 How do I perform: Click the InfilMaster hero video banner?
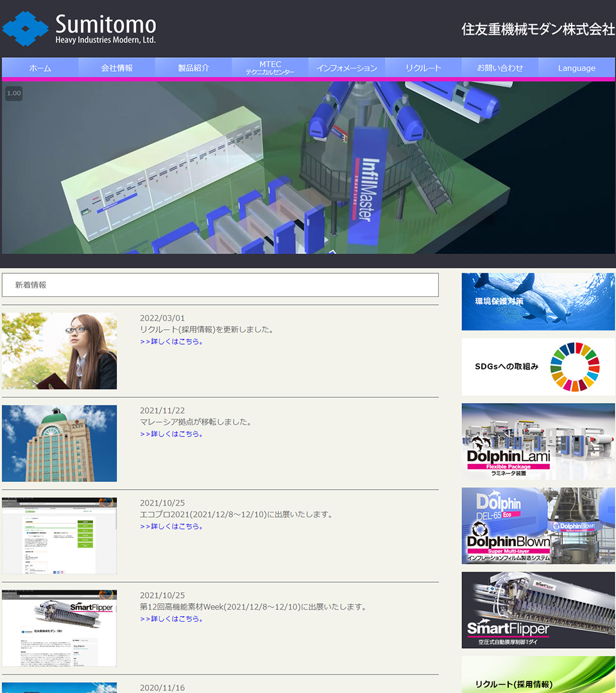[x=308, y=167]
